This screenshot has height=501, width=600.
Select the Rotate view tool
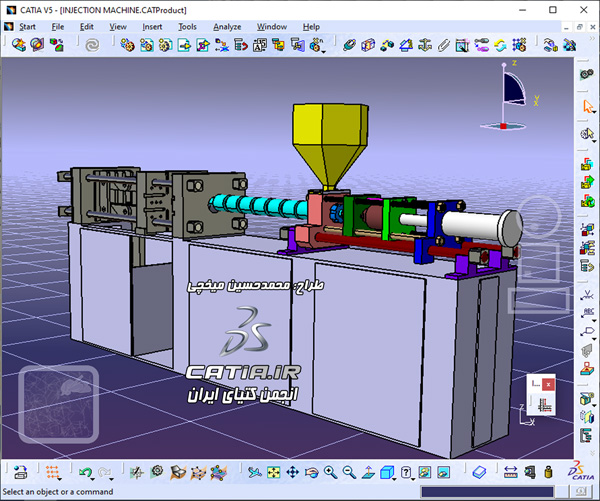point(311,472)
